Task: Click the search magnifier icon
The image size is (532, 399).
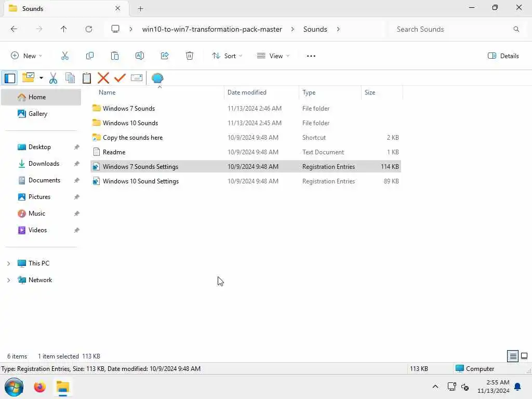Action: (516, 29)
